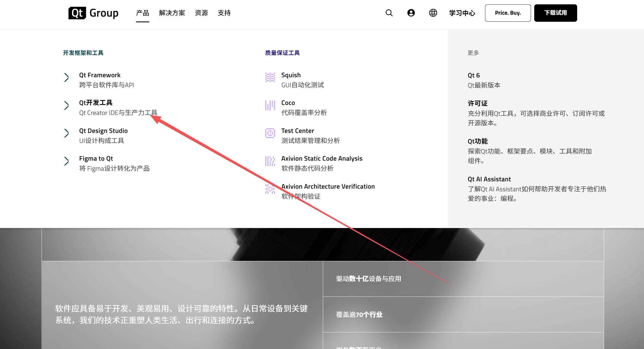This screenshot has width=644, height=349.
Task: Click the Price. Buy. button
Action: point(508,13)
